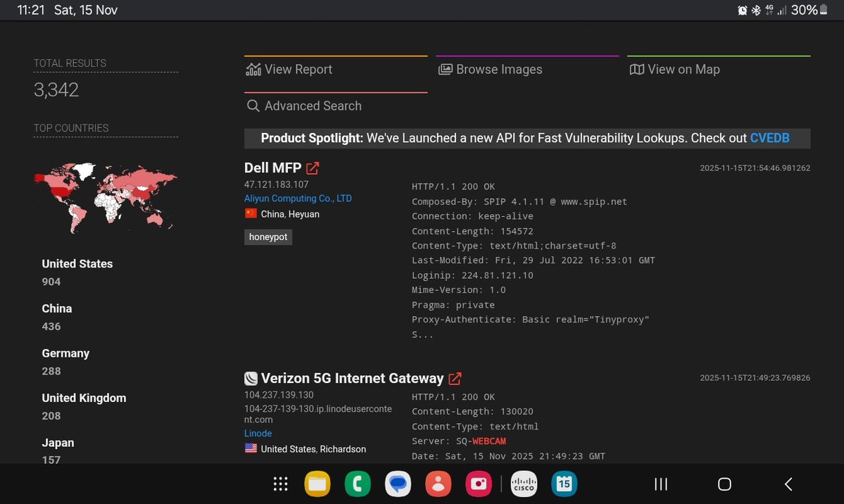This screenshot has width=844, height=504.
Task: Click China, Heyuan location text
Action: pyautogui.click(x=290, y=214)
